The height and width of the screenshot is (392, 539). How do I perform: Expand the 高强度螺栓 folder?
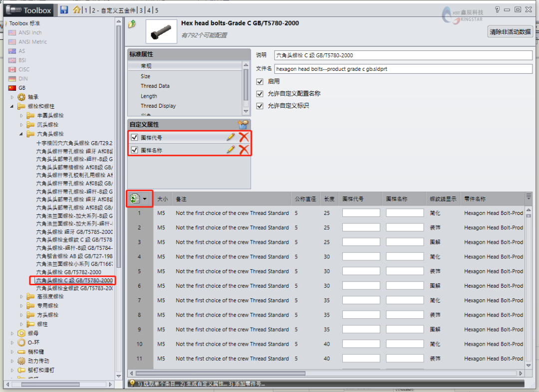pos(21,296)
